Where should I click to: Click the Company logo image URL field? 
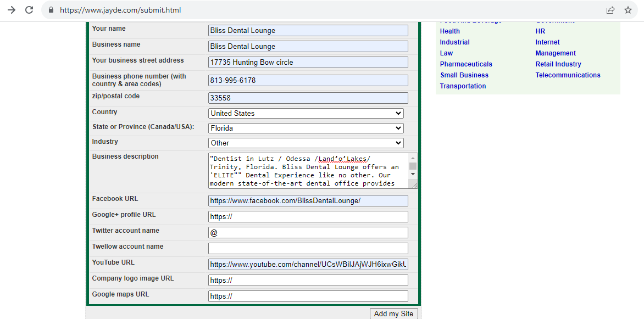pos(308,281)
